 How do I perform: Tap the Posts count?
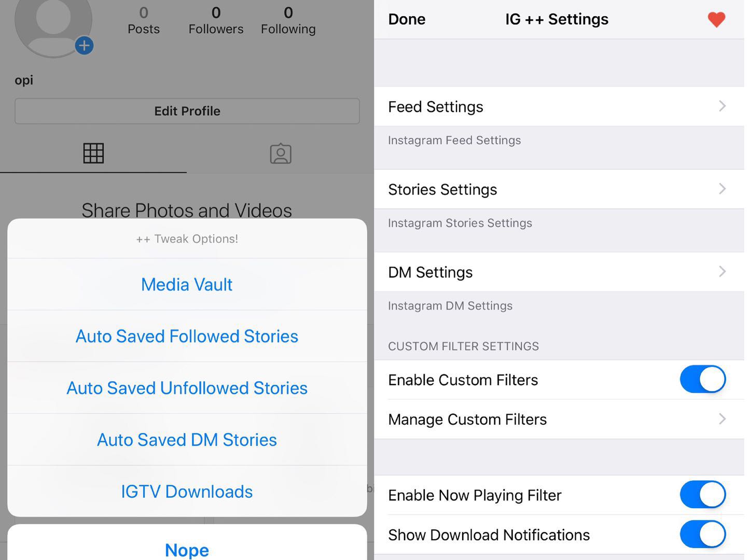pos(144,20)
